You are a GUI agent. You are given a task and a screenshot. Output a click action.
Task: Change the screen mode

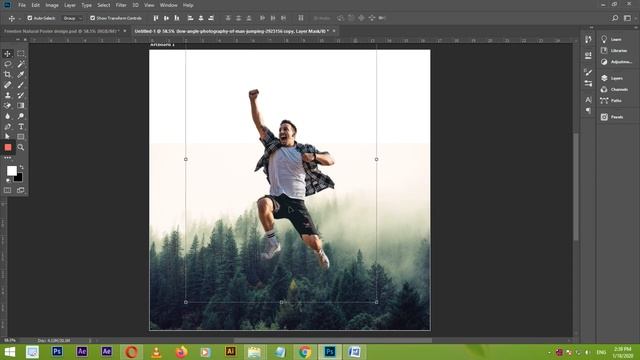click(20, 190)
